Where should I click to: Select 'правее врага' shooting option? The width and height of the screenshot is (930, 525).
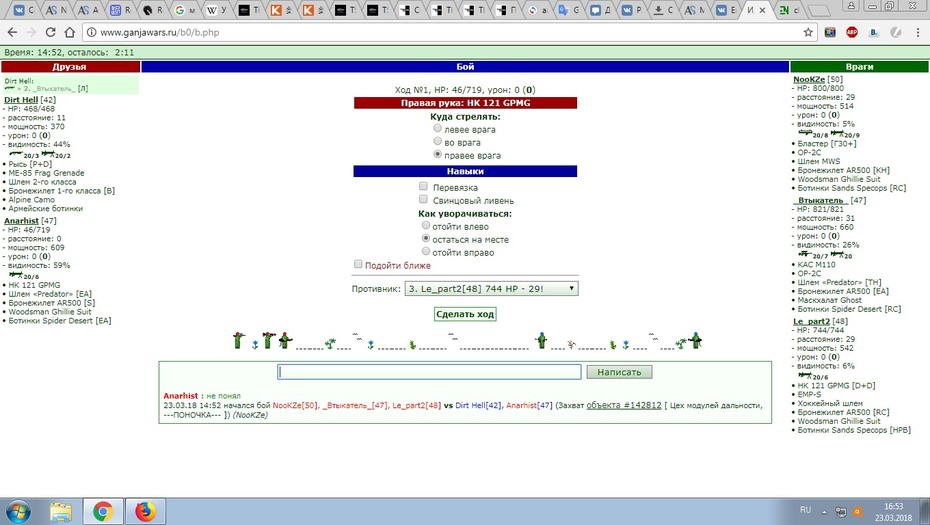[x=438, y=154]
